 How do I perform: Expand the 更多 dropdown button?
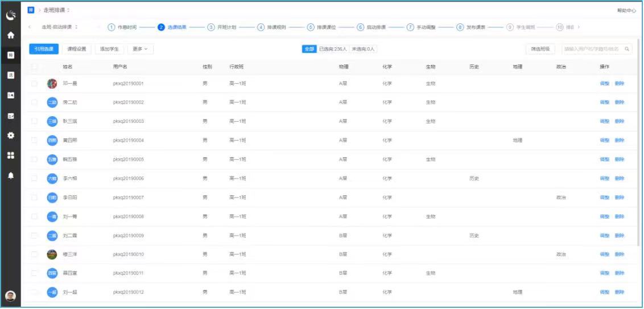[x=140, y=49]
